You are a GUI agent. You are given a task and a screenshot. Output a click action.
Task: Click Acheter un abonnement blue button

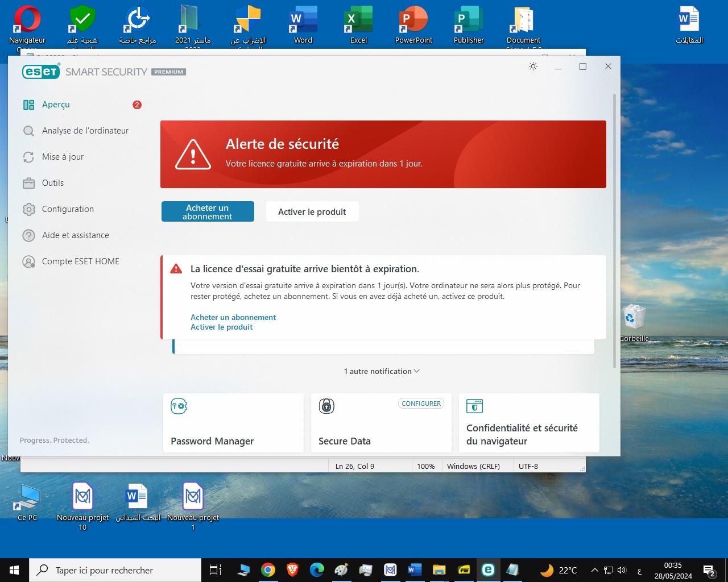208,211
